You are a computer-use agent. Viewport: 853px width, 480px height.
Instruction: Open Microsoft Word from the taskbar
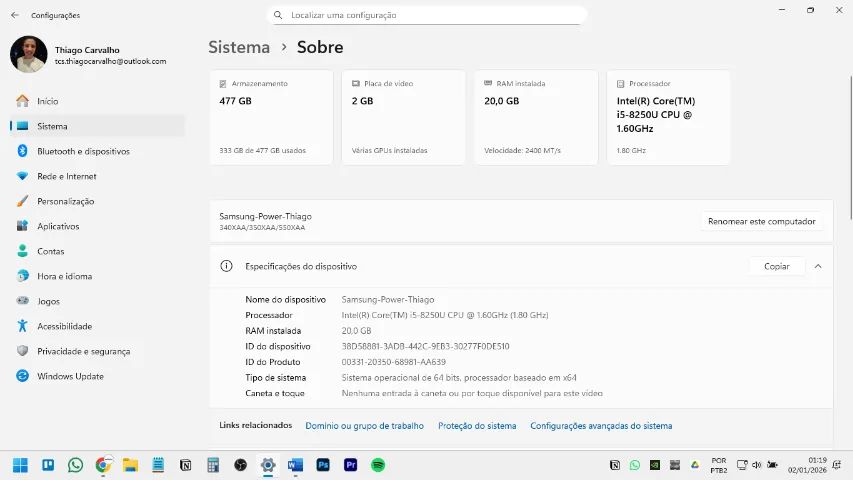295,465
